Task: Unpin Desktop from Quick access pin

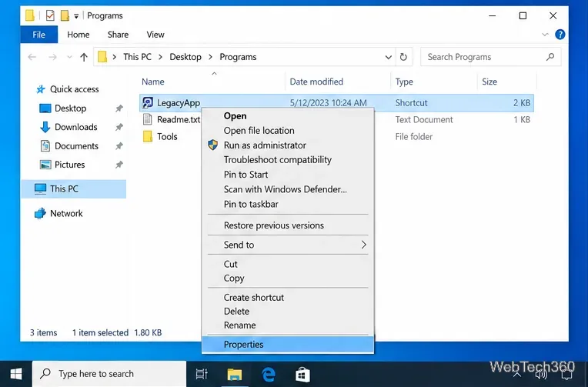Action: (x=119, y=108)
